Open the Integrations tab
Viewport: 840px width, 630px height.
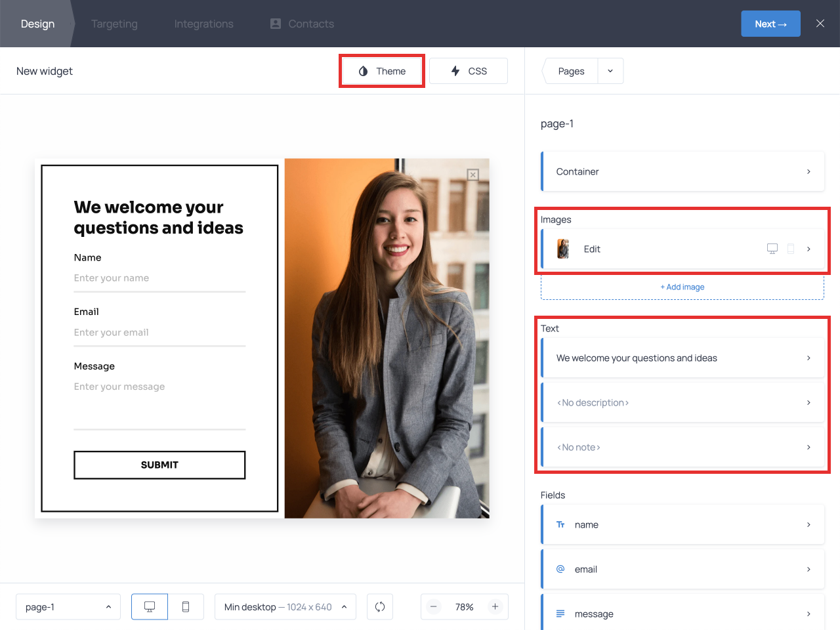pyautogui.click(x=203, y=24)
